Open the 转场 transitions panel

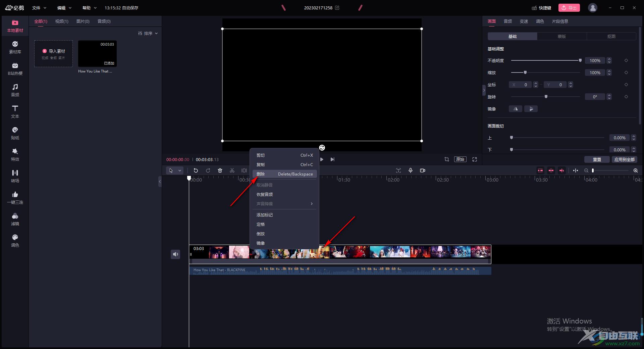(15, 177)
